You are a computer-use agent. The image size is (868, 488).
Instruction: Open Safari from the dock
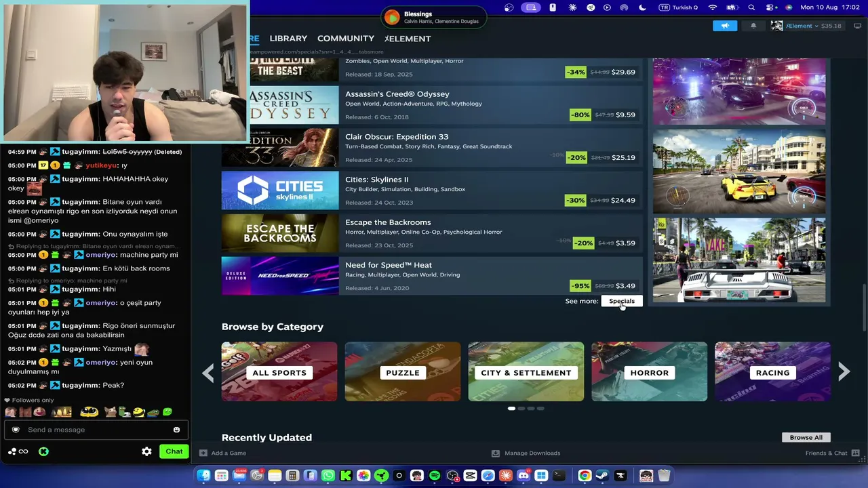488,476
